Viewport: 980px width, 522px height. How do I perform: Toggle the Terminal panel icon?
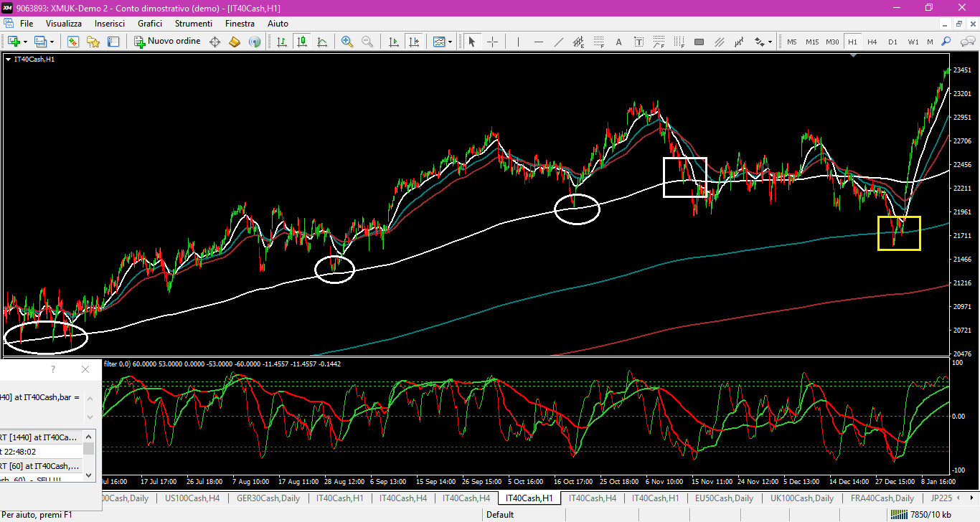coord(113,42)
